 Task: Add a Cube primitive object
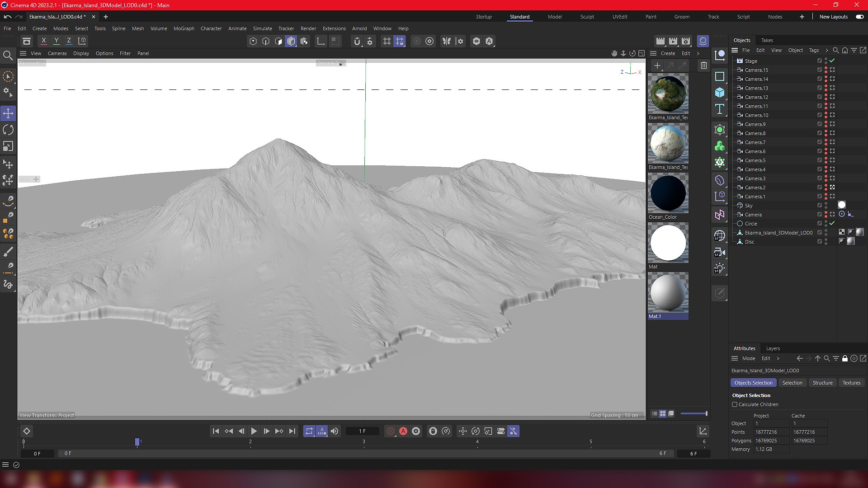(720, 93)
